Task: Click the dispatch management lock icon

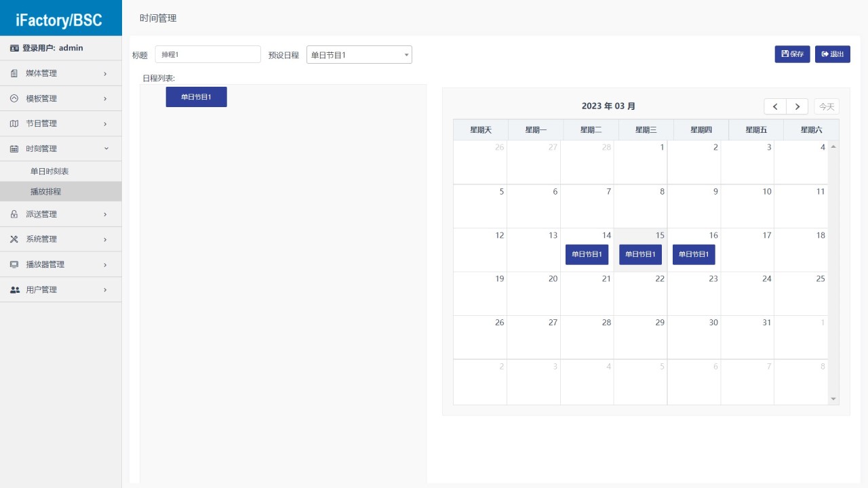Action: 14,214
